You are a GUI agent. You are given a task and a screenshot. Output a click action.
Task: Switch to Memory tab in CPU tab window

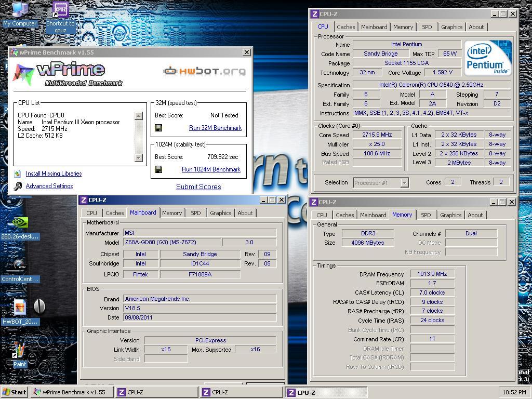[403, 27]
